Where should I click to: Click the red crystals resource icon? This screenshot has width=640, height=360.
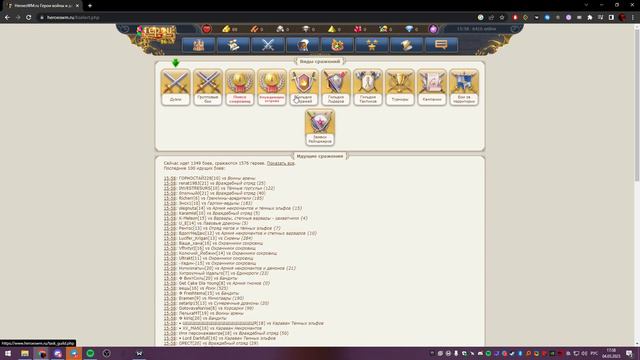click(358, 29)
